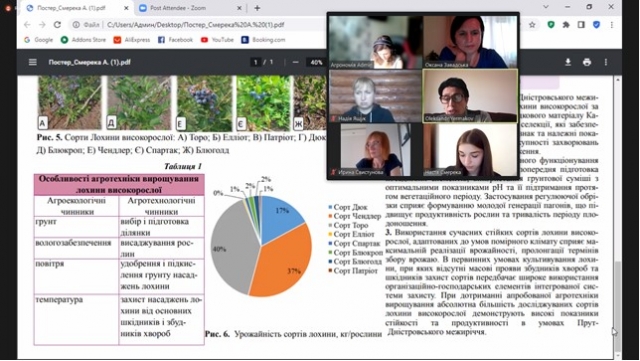
Task: Click legend entry Сорт Торо
Action: pos(348,225)
